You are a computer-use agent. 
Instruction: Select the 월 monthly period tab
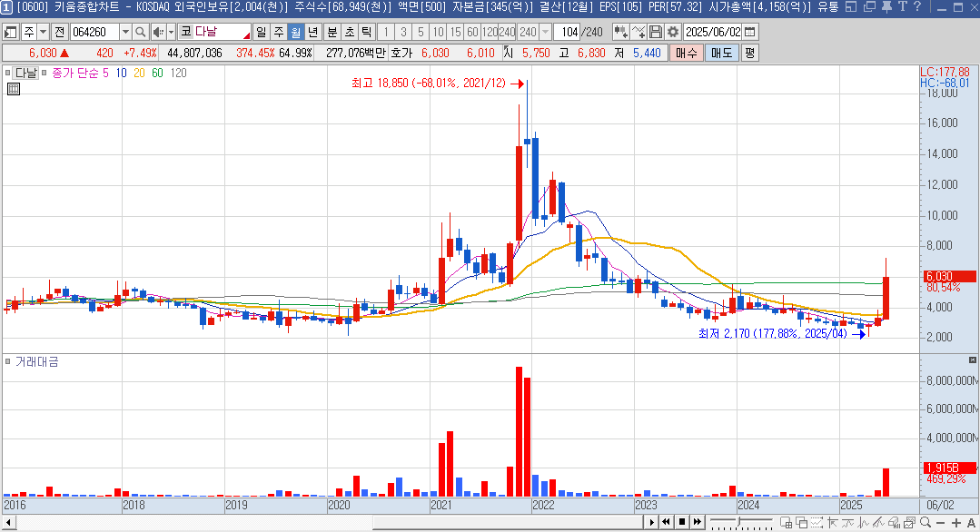pyautogui.click(x=296, y=32)
